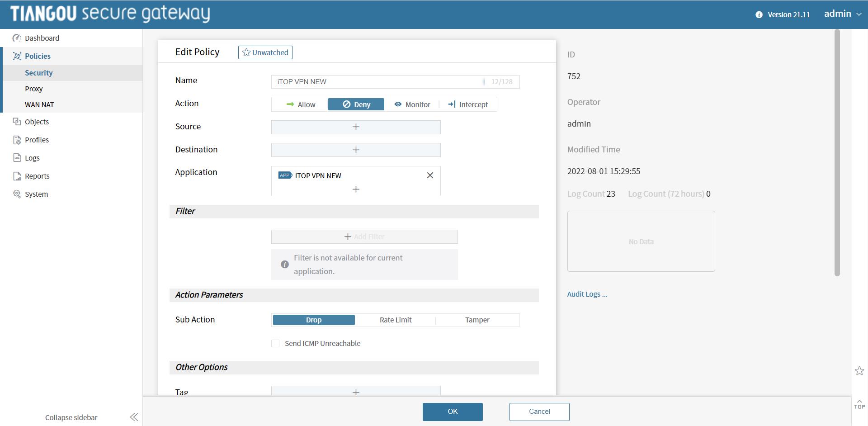Click the Dashboard gauge icon in sidebar
The height and width of the screenshot is (426, 868).
(x=17, y=38)
